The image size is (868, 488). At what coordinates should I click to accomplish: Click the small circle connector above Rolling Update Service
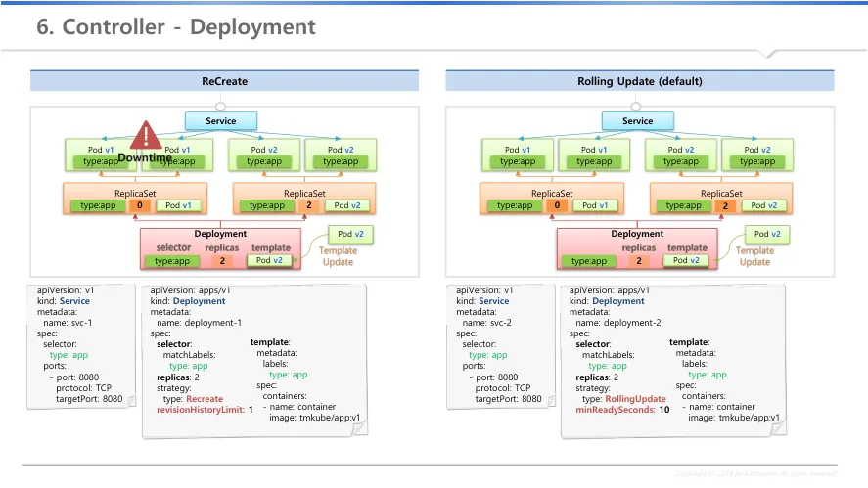pyautogui.click(x=638, y=106)
